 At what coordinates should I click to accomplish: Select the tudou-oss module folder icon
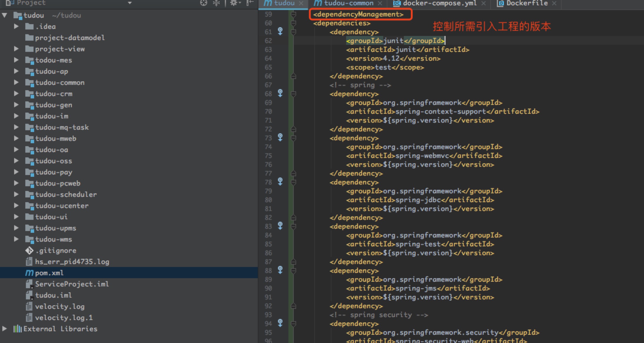click(29, 161)
